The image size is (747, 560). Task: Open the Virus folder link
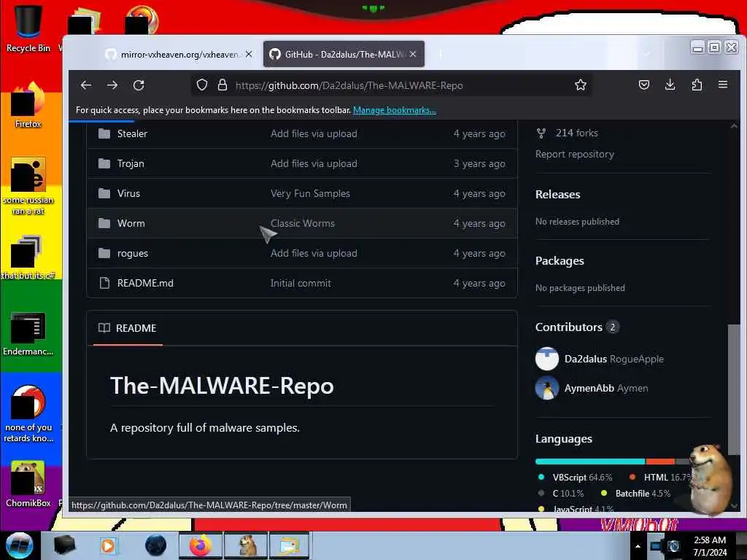click(128, 193)
